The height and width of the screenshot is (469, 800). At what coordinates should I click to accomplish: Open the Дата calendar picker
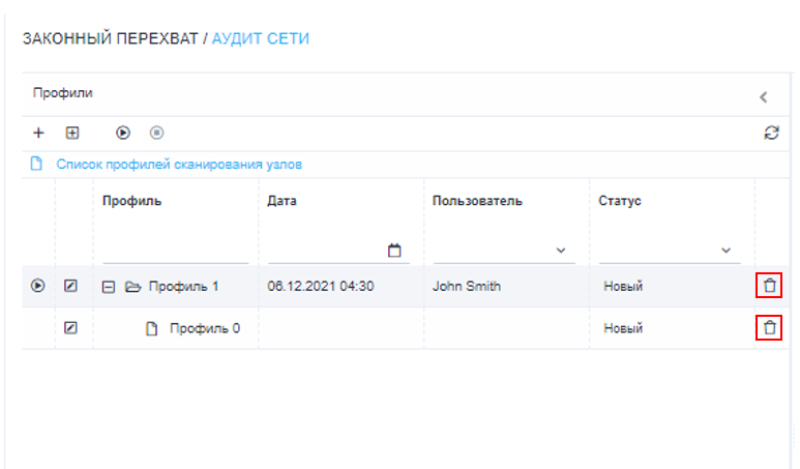point(393,250)
